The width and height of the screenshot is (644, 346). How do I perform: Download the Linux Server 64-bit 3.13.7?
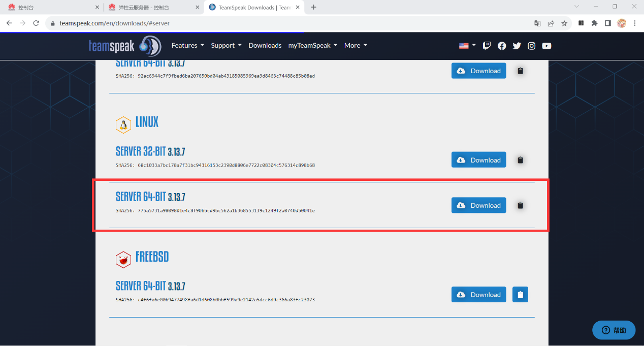479,205
